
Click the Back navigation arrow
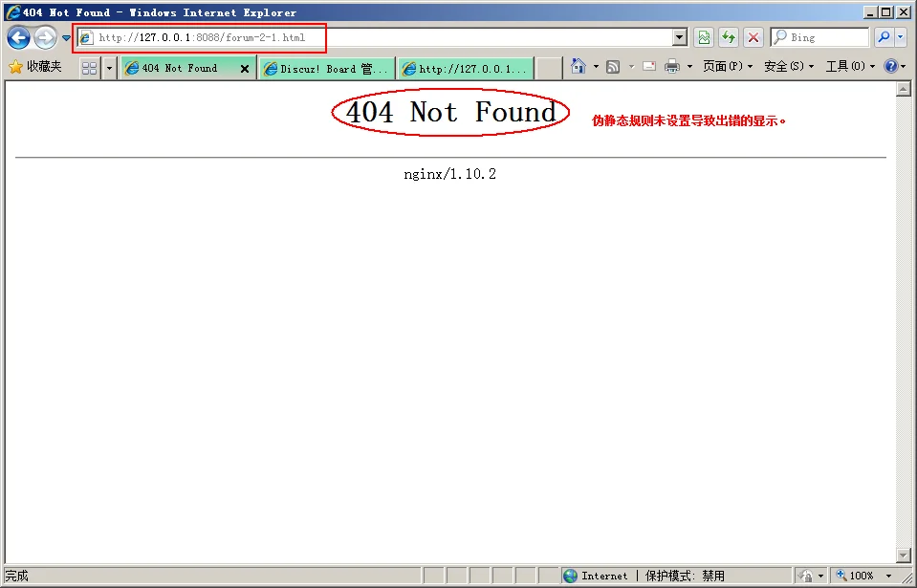(18, 38)
